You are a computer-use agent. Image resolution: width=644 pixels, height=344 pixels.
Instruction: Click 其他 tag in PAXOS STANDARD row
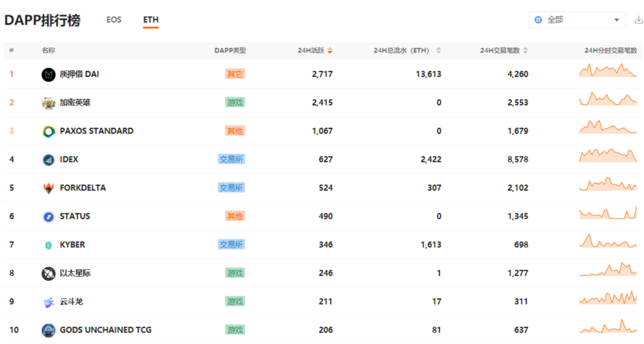pyautogui.click(x=235, y=131)
